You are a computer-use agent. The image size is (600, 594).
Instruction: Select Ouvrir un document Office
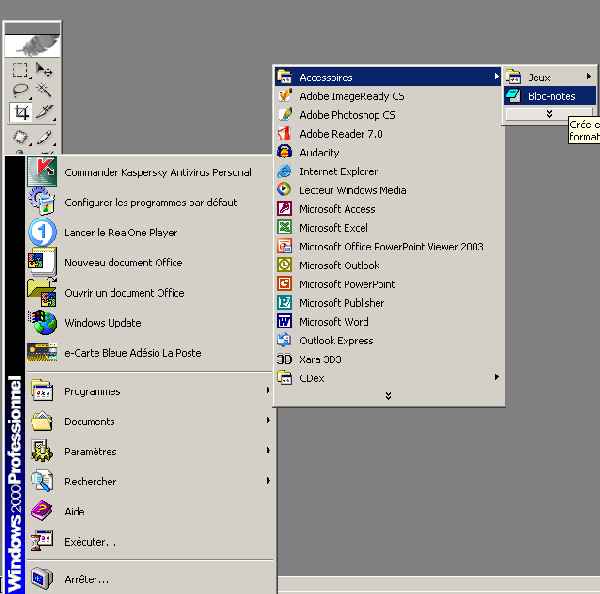pos(150,292)
